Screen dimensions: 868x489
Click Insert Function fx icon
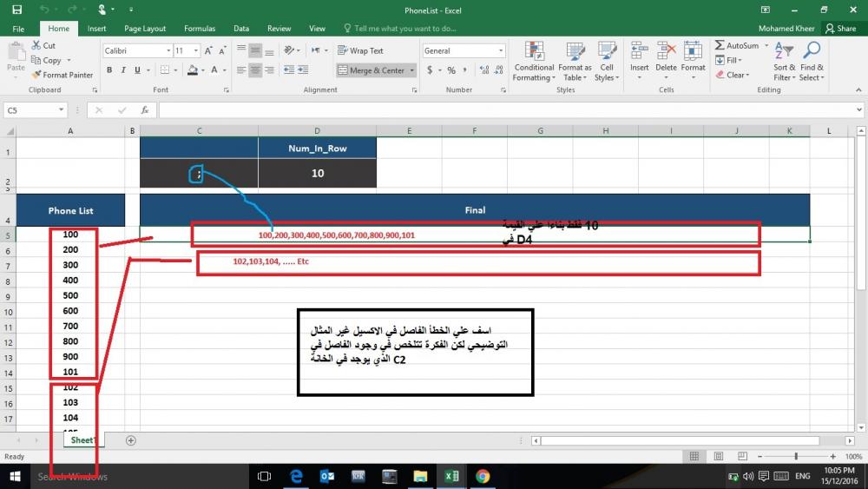[144, 110]
